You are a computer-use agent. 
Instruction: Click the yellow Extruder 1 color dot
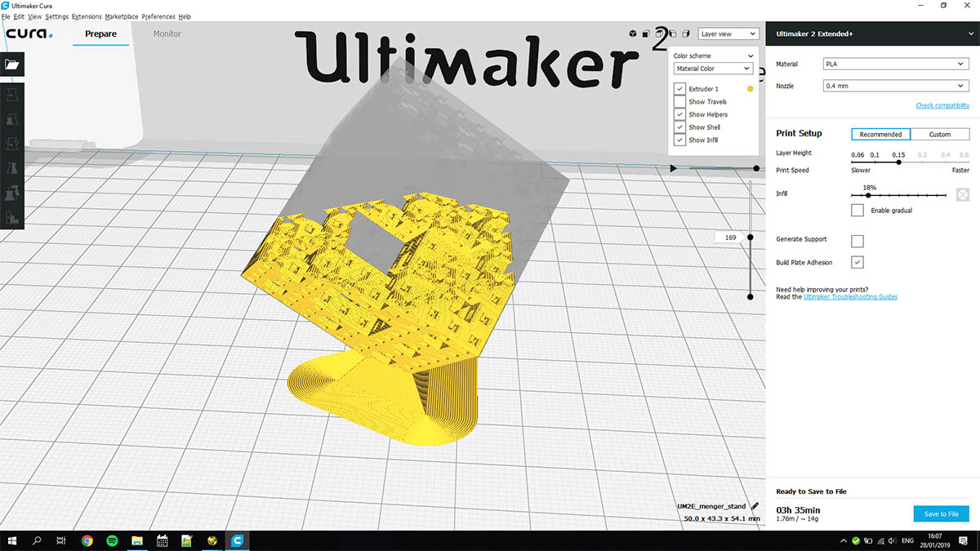pos(750,88)
